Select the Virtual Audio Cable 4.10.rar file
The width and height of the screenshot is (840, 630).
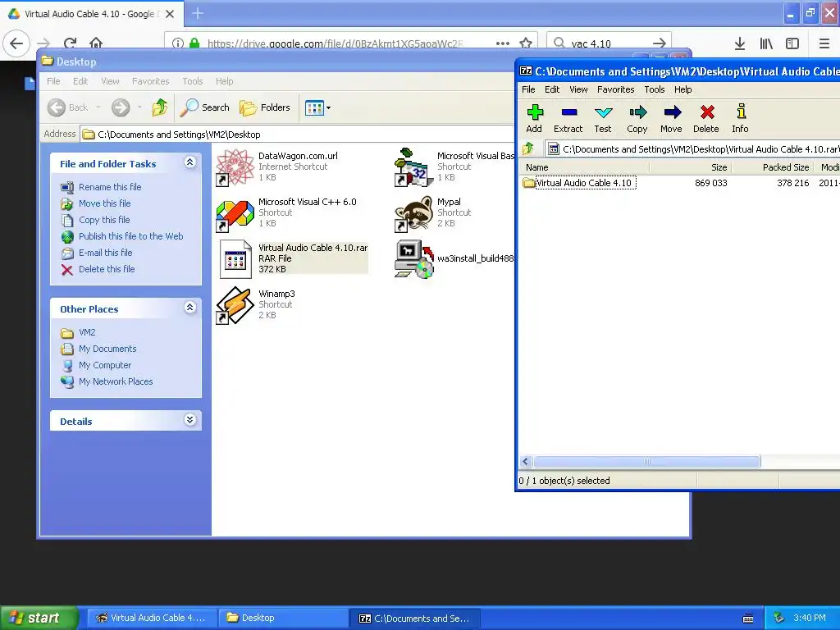293,258
